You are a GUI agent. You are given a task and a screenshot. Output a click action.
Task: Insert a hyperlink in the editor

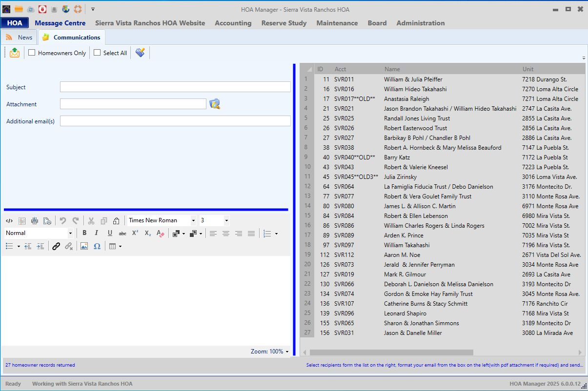point(56,247)
